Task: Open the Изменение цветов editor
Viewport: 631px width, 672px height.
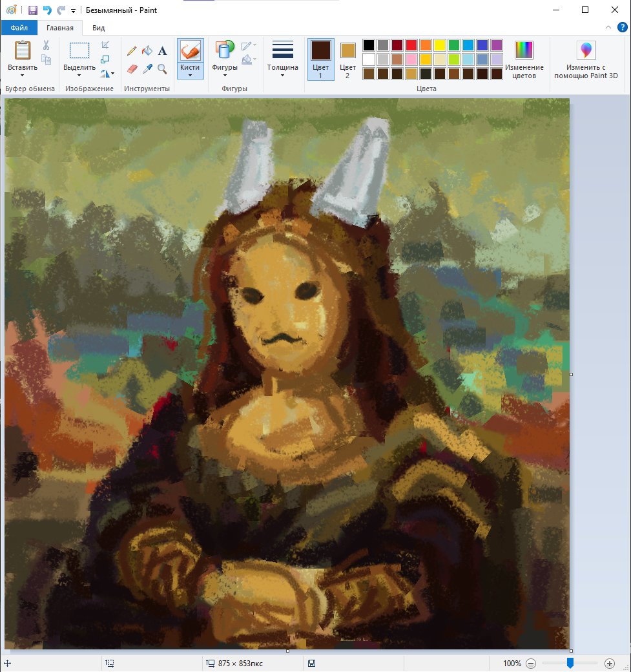Action: point(524,60)
